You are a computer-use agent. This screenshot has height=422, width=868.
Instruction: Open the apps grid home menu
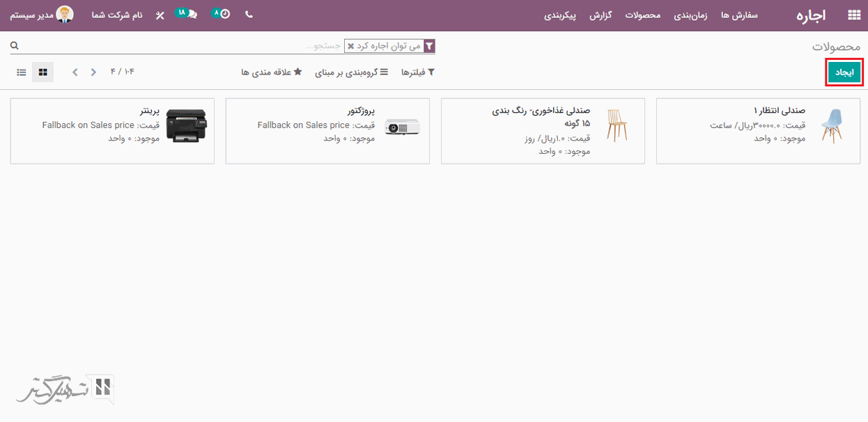pyautogui.click(x=853, y=15)
